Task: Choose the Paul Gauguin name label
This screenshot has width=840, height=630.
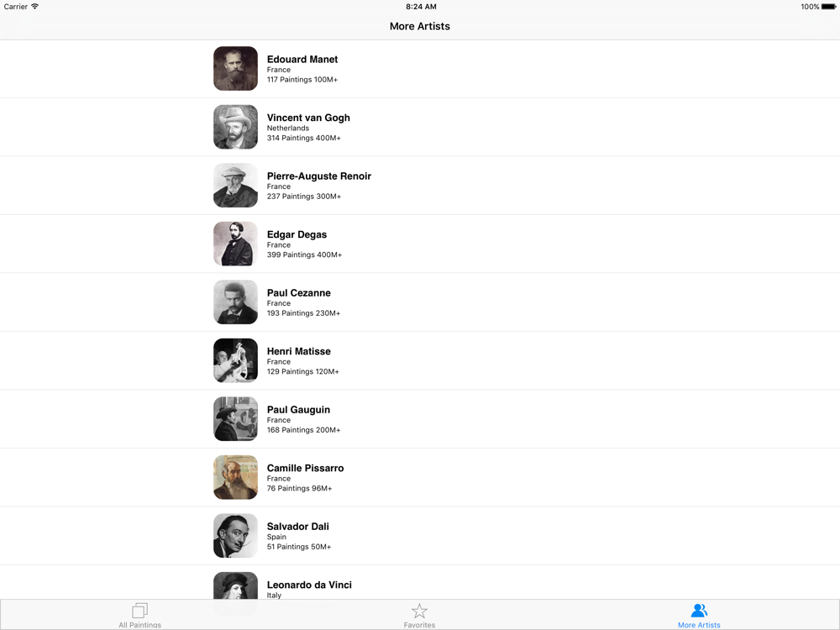Action: pyautogui.click(x=298, y=410)
